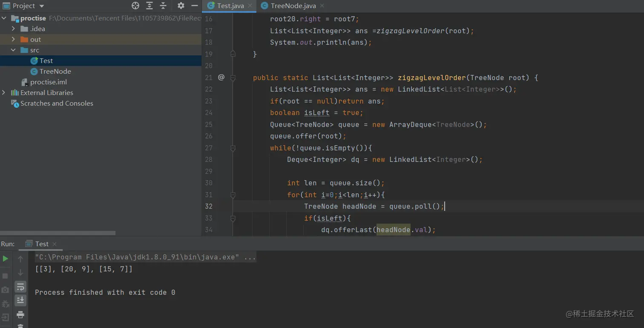Click the Print icon in Run console

[x=20, y=315]
